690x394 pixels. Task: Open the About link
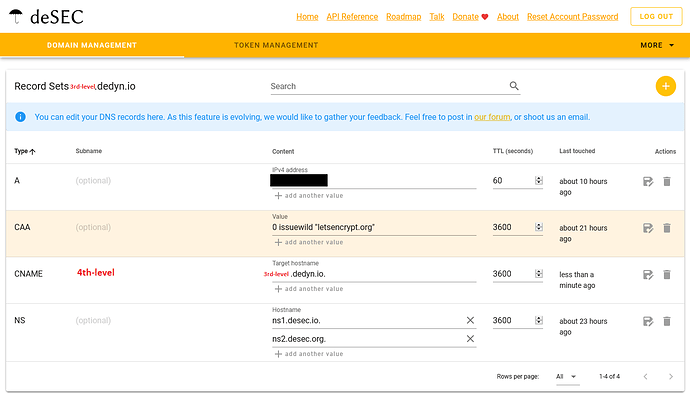(x=508, y=17)
